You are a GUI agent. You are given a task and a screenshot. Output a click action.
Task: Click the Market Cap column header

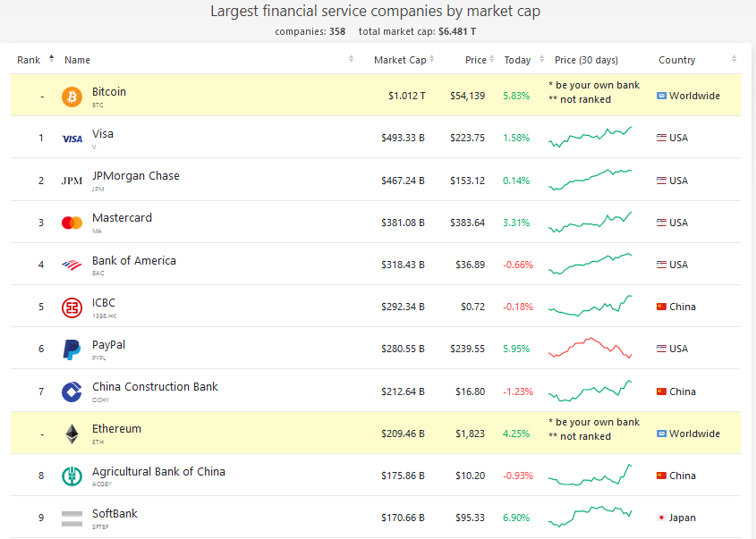pos(400,60)
